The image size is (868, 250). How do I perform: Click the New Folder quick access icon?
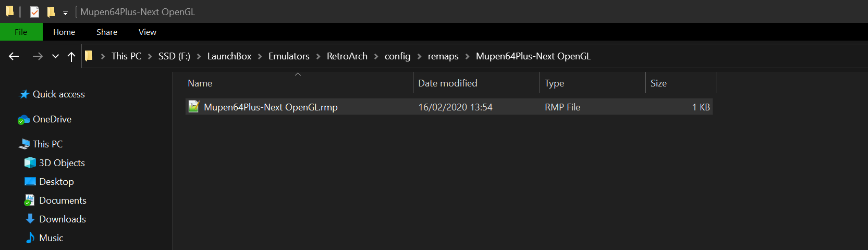pyautogui.click(x=51, y=11)
